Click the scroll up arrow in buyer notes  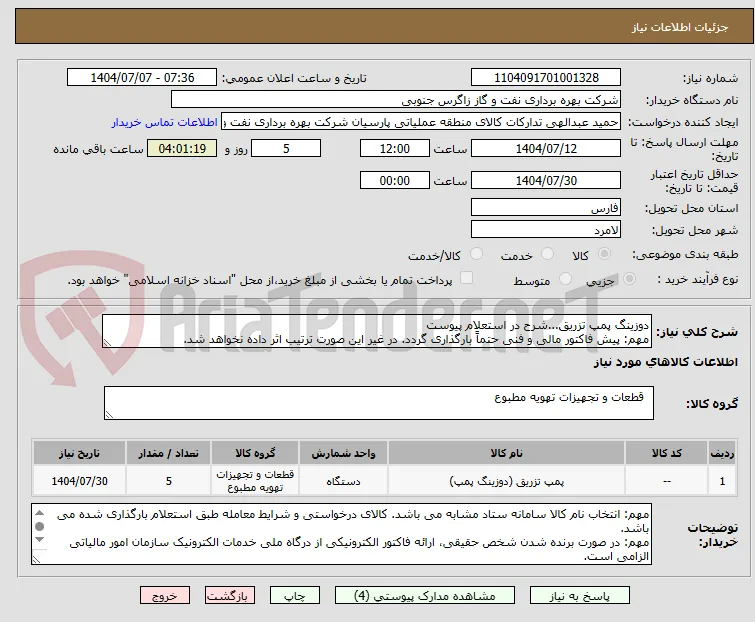click(x=39, y=512)
